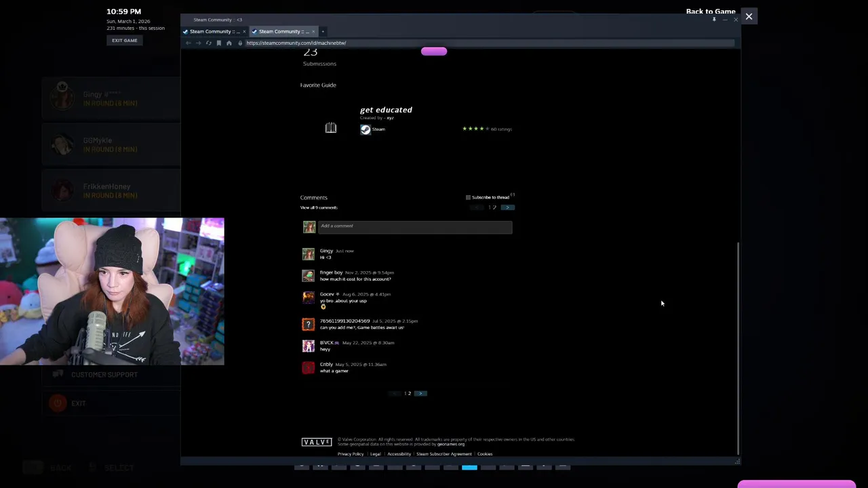The height and width of the screenshot is (488, 868).
Task: Reload the Steam Community page
Action: (208, 43)
